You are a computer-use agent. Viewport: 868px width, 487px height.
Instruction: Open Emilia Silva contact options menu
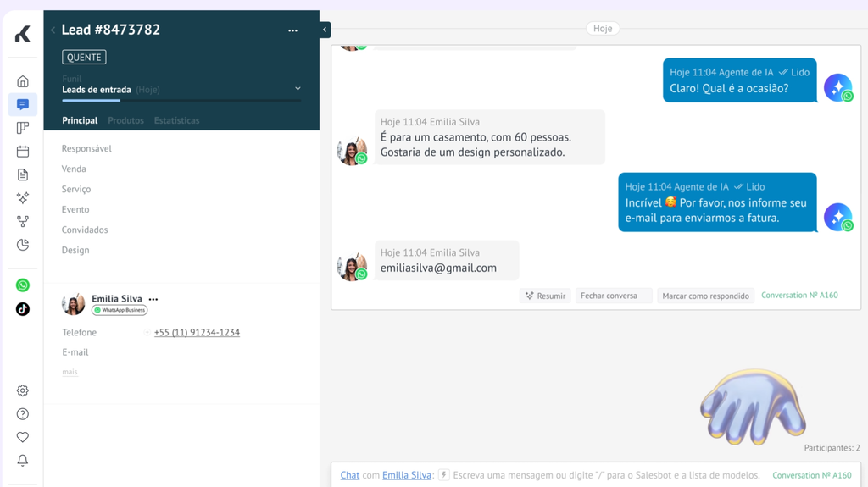[x=153, y=299]
